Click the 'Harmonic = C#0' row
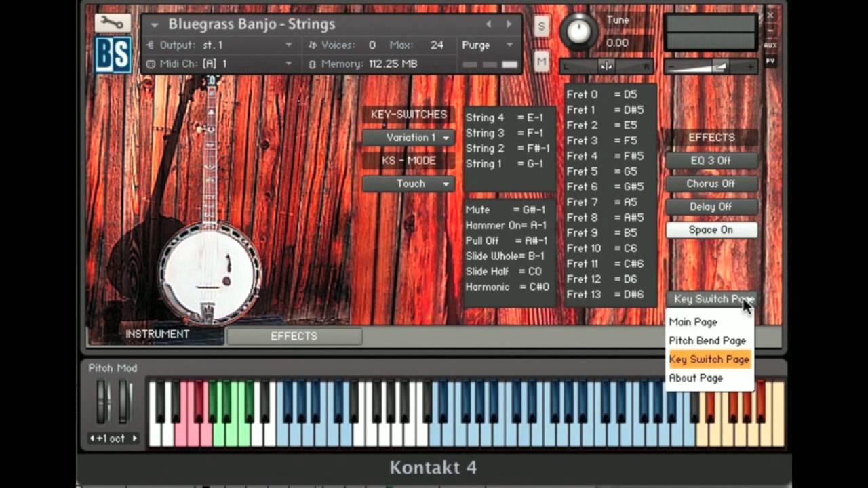This screenshot has height=488, width=868. (507, 287)
